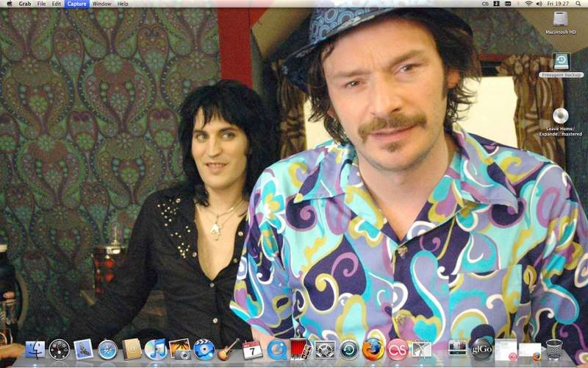Open GarageBand guitar icon in dock
This screenshot has height=368, width=588.
228,349
